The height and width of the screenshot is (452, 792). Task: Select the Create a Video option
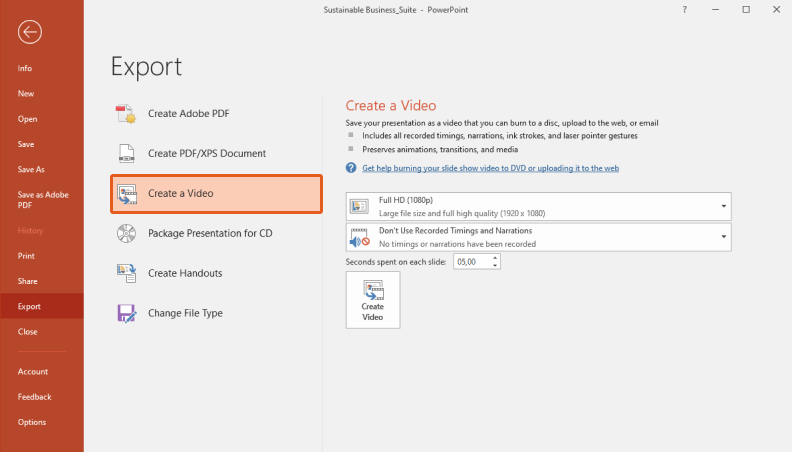click(x=216, y=194)
